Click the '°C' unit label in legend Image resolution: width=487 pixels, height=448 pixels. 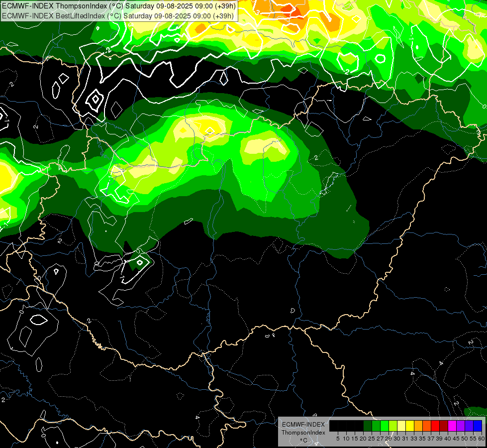tap(303, 440)
